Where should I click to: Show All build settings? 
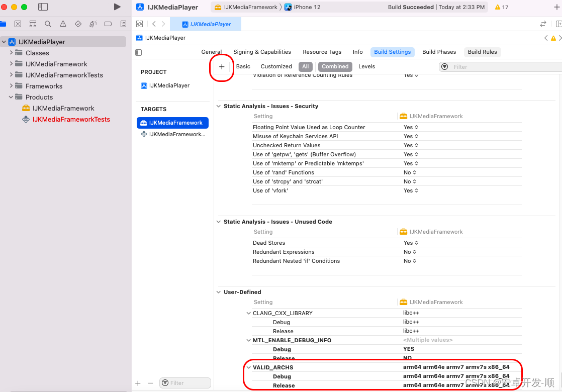(x=305, y=67)
